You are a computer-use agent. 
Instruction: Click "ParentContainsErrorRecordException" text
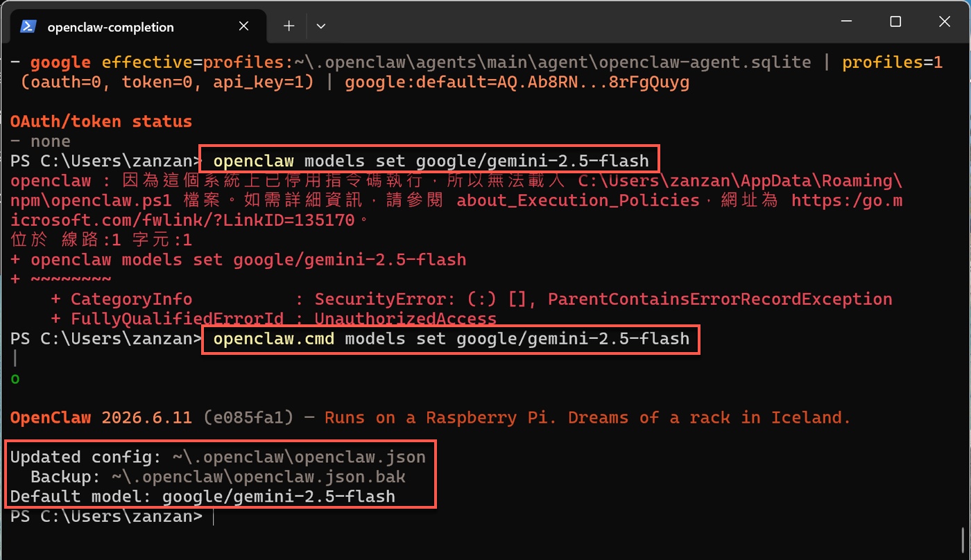(720, 299)
